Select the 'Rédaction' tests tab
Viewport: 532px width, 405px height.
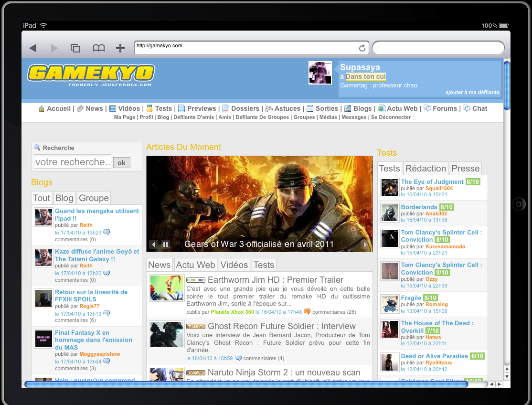(x=426, y=169)
